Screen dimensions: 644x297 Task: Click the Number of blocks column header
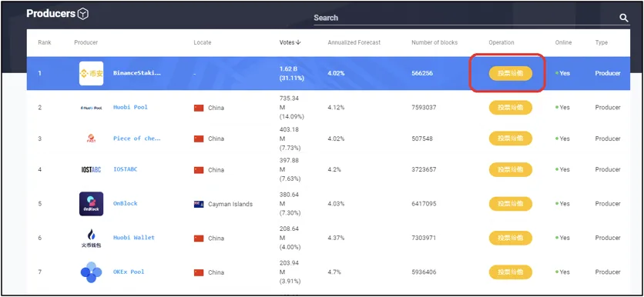(434, 42)
